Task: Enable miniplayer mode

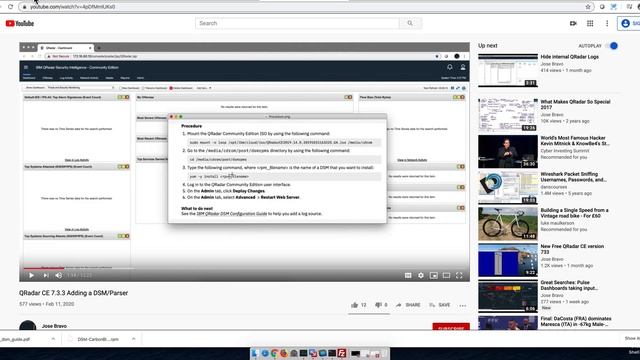Action: [433, 276]
